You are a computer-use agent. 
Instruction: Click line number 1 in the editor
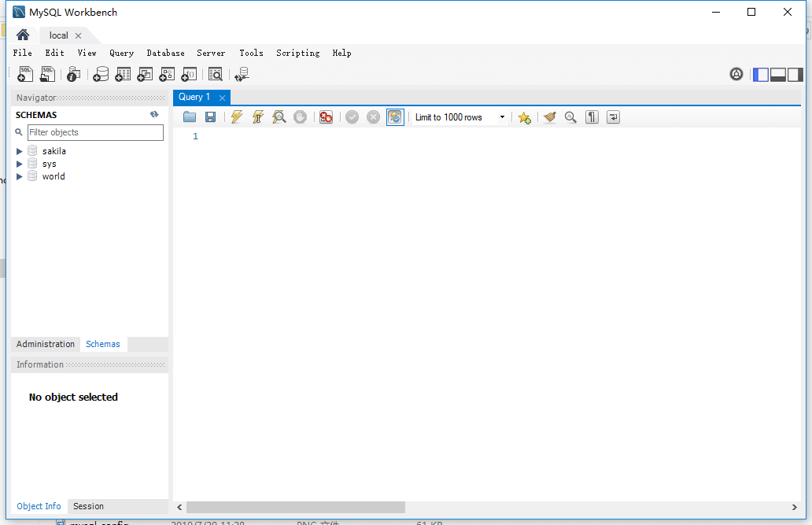click(x=195, y=136)
